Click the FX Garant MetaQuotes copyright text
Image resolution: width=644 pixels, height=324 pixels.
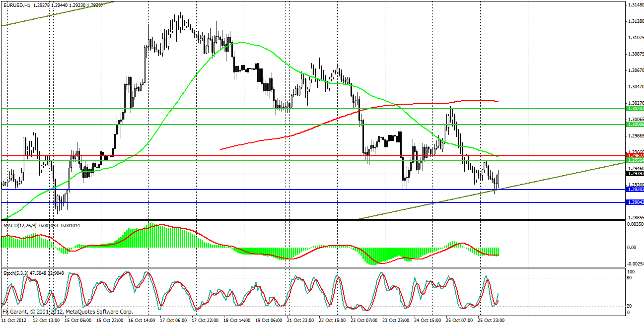click(x=68, y=312)
